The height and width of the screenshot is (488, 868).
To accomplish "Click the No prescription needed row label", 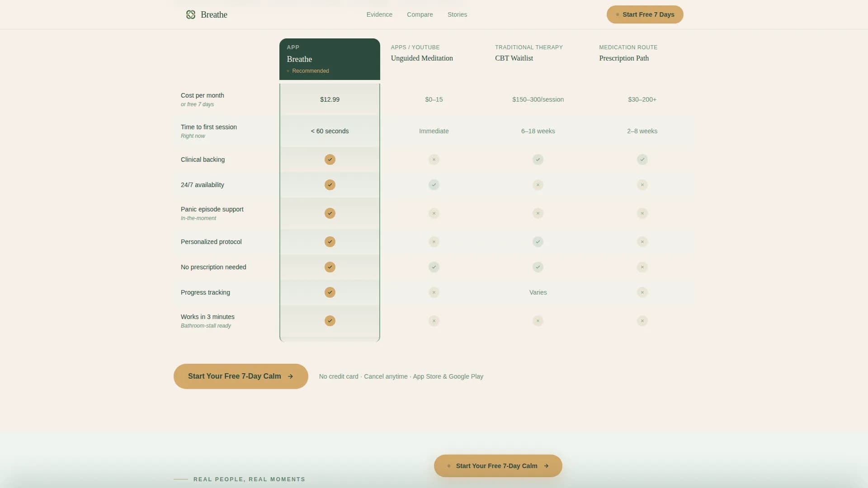I will (x=213, y=267).
